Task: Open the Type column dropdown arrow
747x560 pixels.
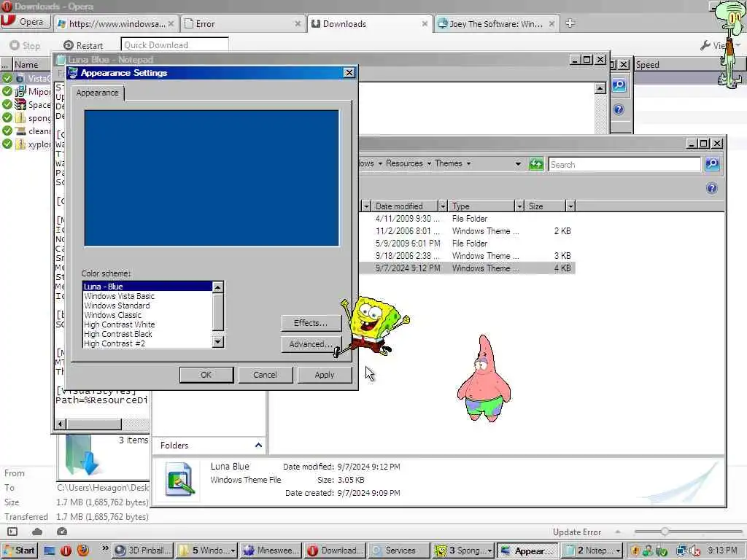Action: click(x=519, y=206)
